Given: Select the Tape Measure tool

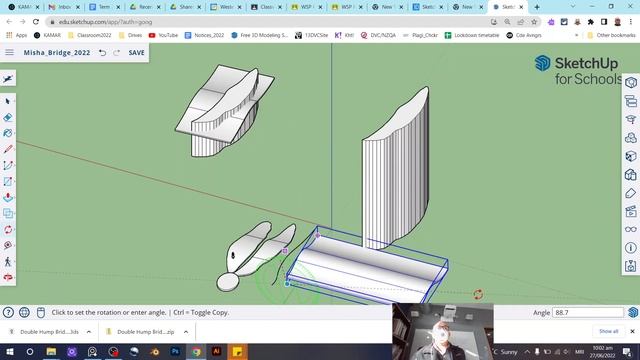Looking at the screenshot, I should point(8,245).
